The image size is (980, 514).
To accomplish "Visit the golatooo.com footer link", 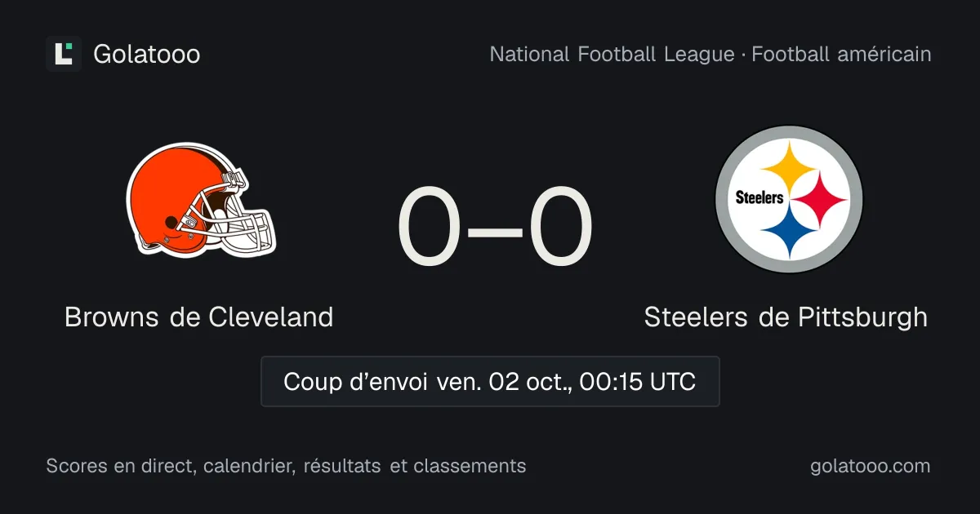I will pos(870,466).
